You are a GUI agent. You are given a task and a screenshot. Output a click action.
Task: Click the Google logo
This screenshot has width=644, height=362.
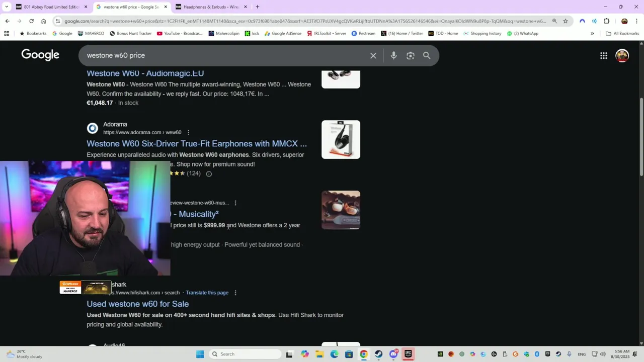40,55
